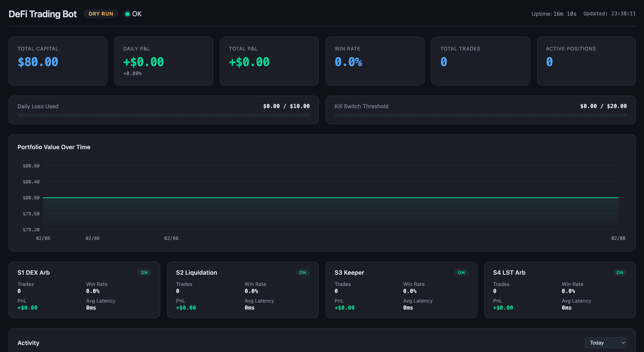The height and width of the screenshot is (352, 644).
Task: Click the S4 LST Arb PnL value
Action: [x=503, y=308]
